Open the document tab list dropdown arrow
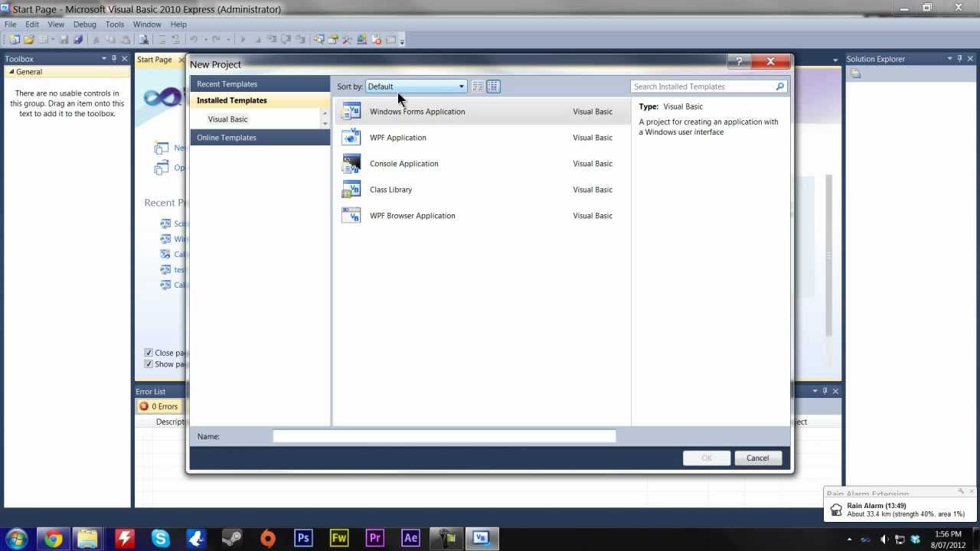The height and width of the screenshot is (551, 980). tap(835, 60)
